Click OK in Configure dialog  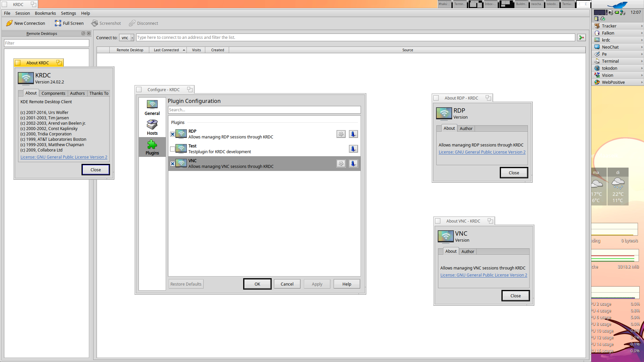(257, 284)
